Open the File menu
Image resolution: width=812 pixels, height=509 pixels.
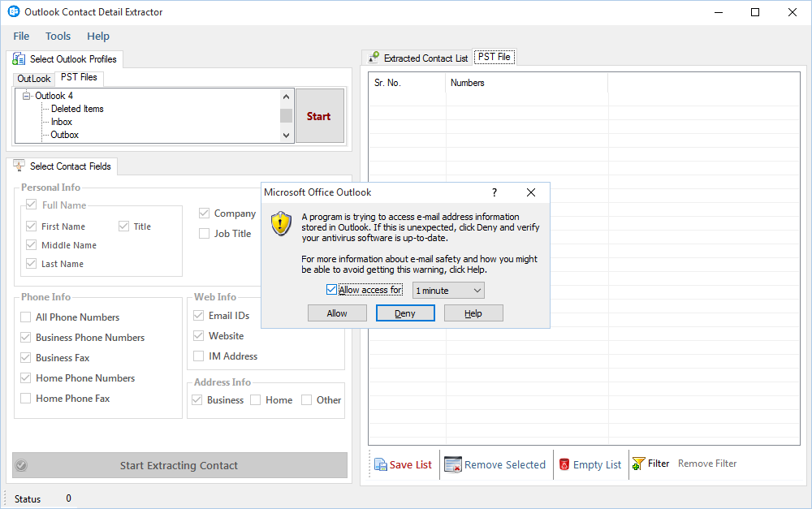(21, 37)
